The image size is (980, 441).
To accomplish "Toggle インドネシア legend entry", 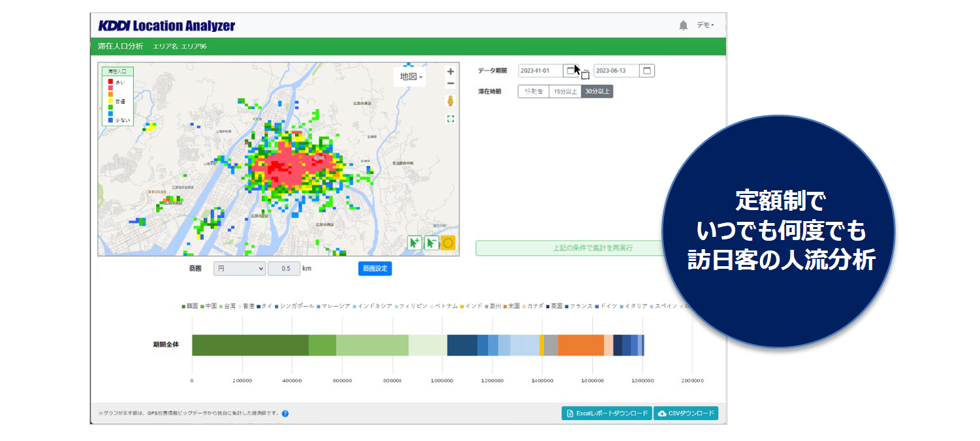I will [x=372, y=305].
